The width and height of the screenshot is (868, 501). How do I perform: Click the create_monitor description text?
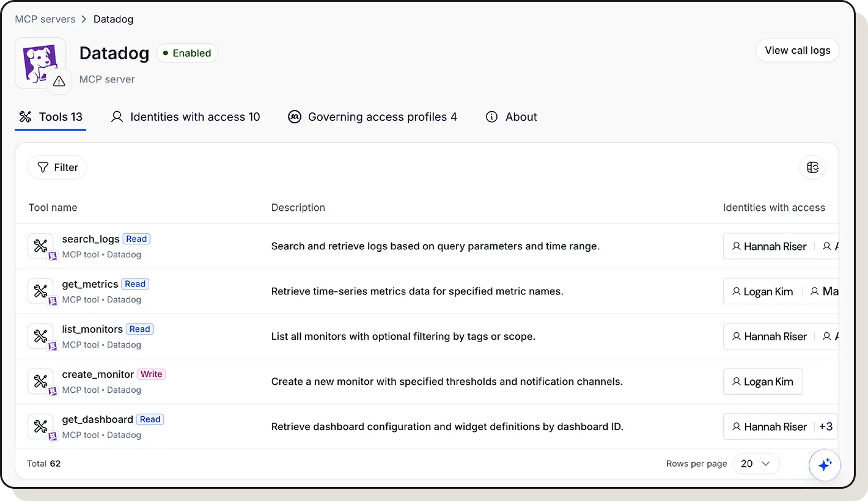[x=447, y=382]
